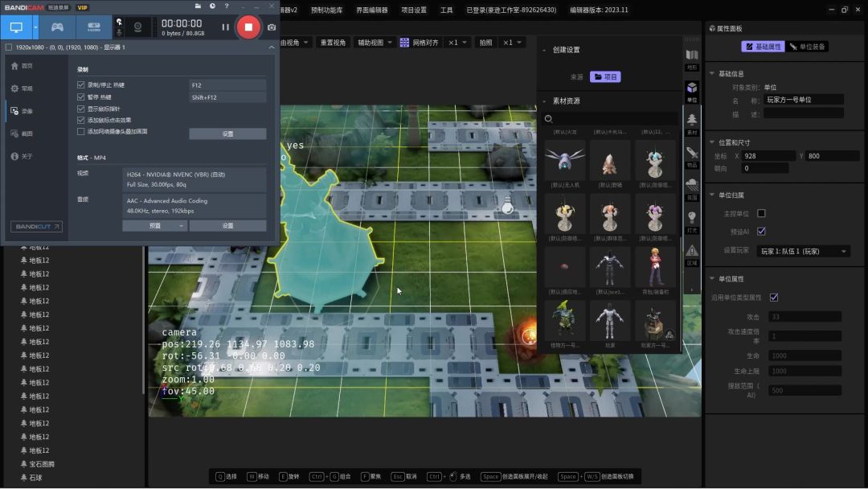Select HDMI device recording mode
Viewport: 868px width, 489px height.
(93, 27)
